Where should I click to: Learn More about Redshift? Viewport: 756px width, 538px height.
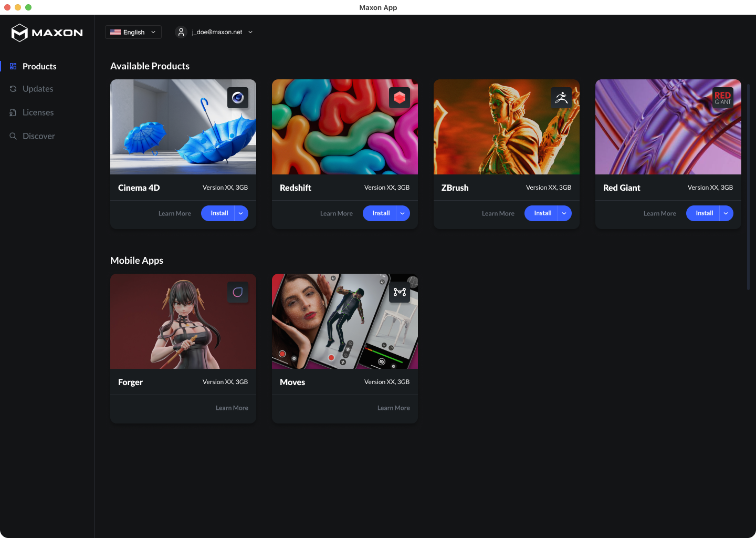coord(337,214)
